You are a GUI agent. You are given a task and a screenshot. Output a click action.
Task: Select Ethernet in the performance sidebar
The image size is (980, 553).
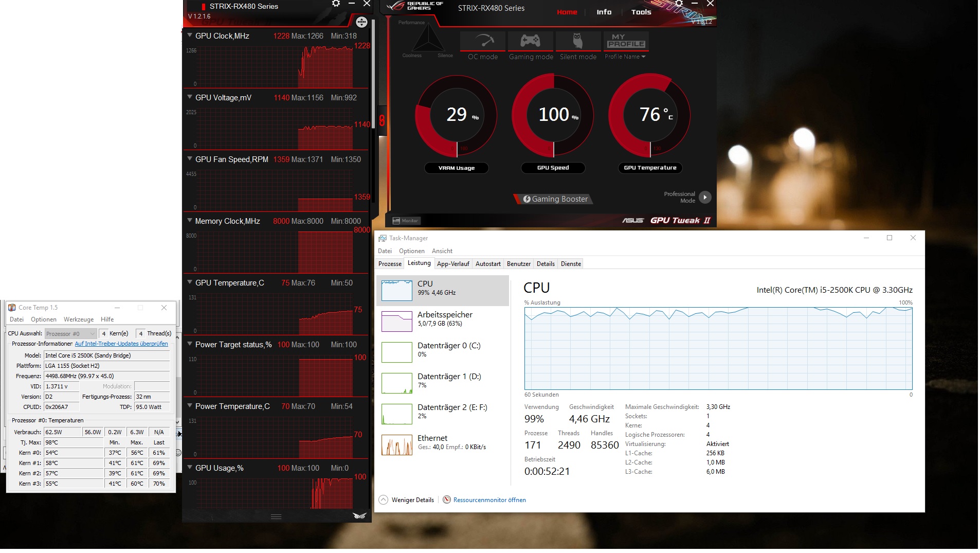[x=443, y=445]
